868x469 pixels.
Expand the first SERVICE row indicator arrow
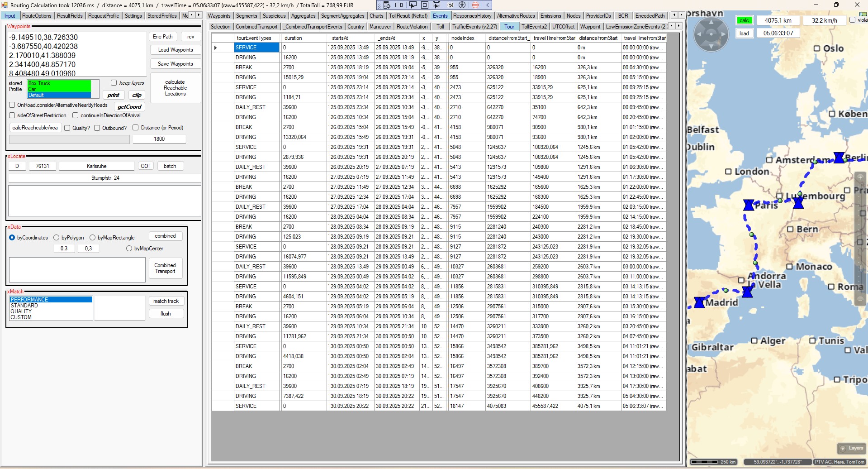pos(215,48)
